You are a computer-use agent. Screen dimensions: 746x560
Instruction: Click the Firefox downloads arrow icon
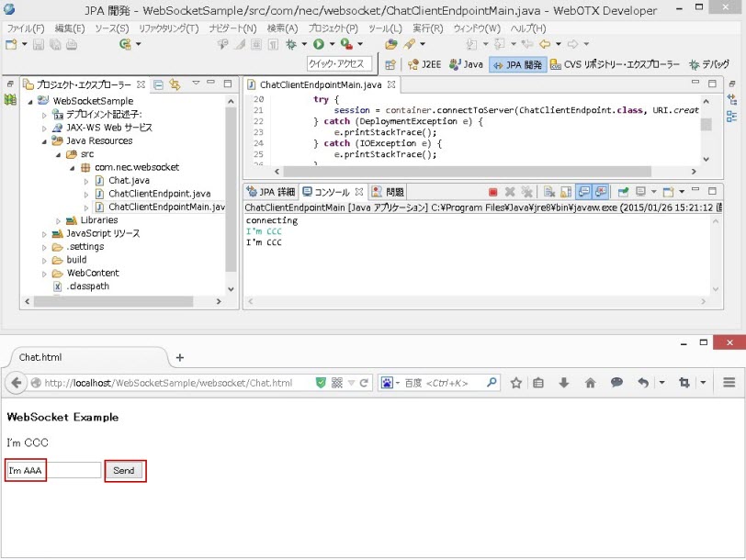point(564,383)
